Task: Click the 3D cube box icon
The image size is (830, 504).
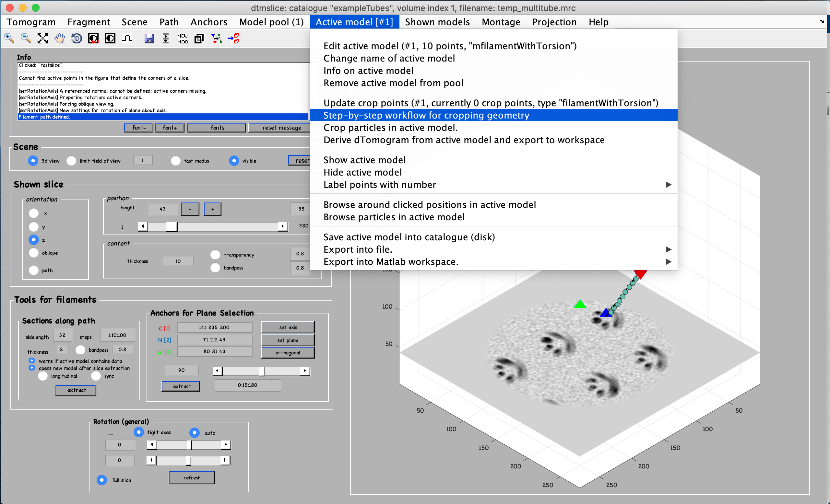Action: point(199,38)
